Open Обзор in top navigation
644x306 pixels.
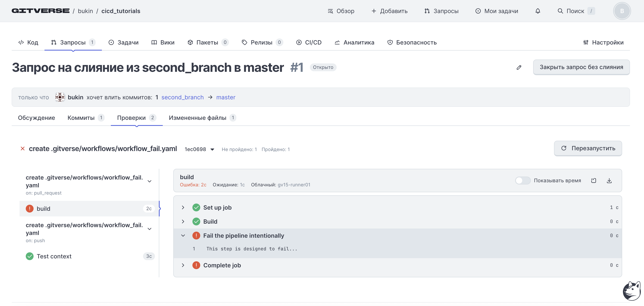341,11
